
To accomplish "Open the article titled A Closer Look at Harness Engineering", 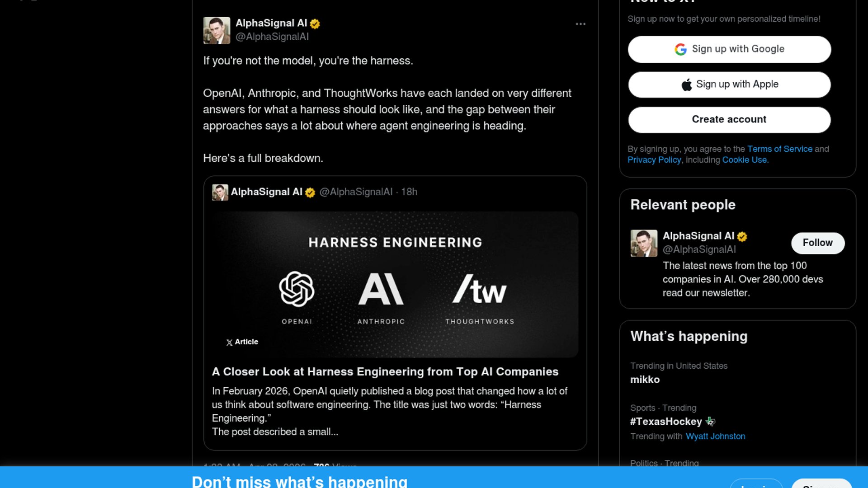I will [x=385, y=372].
